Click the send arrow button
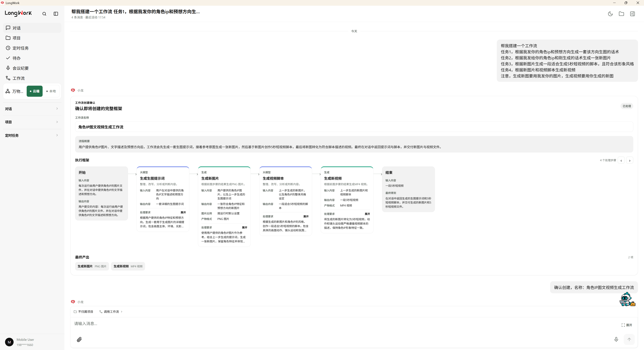Screen dimensions: 644x350 (x=629, y=339)
